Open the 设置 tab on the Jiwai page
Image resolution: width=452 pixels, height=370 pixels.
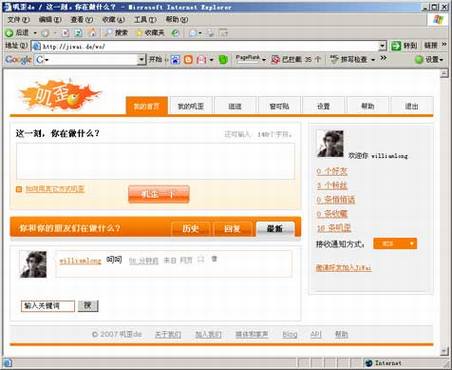click(x=323, y=106)
